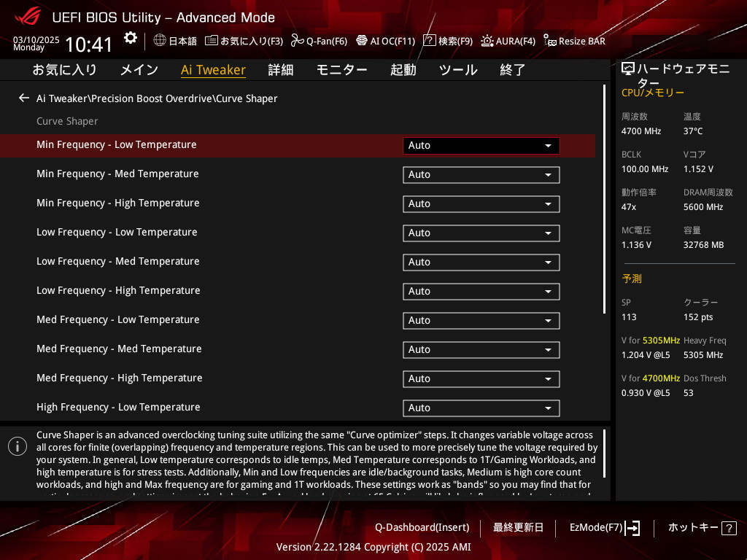Click the 100.00 MHz BCLK value
This screenshot has width=747, height=560.
(x=645, y=169)
